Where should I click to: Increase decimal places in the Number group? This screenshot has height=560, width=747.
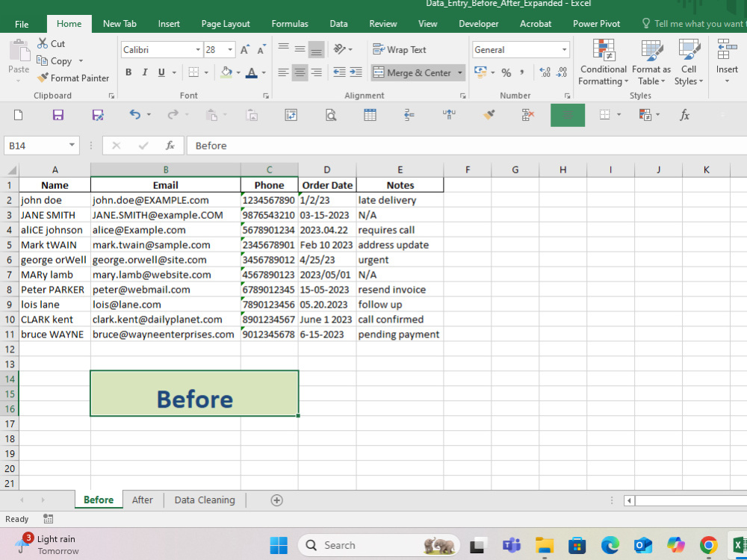pos(545,72)
